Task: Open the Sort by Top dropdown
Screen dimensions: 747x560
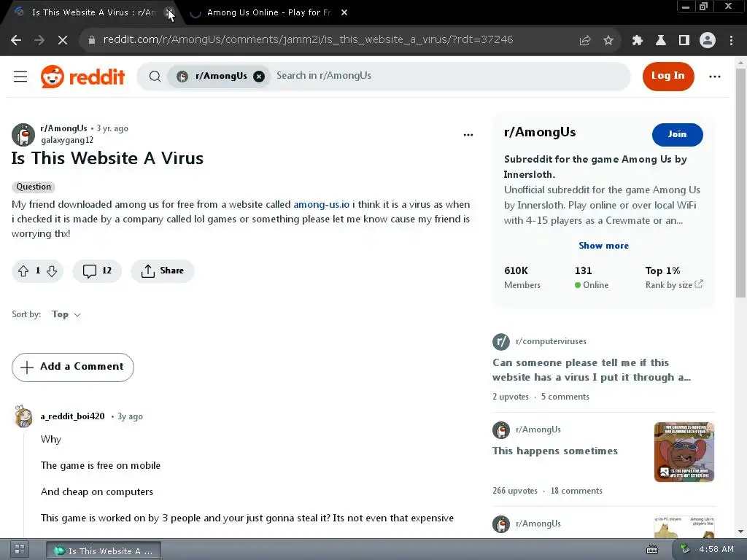Action: click(x=66, y=314)
